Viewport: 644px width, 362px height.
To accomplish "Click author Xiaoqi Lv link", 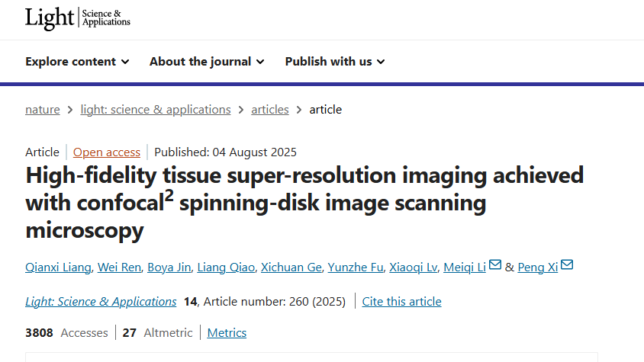I will click(413, 267).
